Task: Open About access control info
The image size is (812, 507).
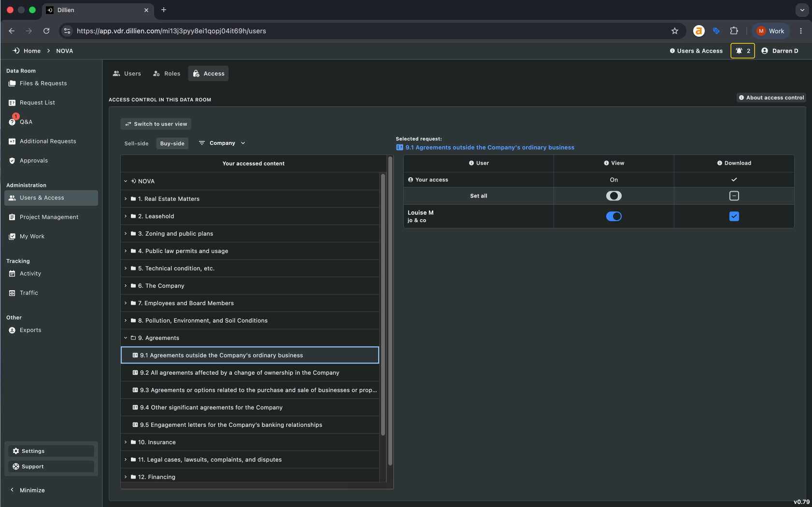Action: click(771, 98)
